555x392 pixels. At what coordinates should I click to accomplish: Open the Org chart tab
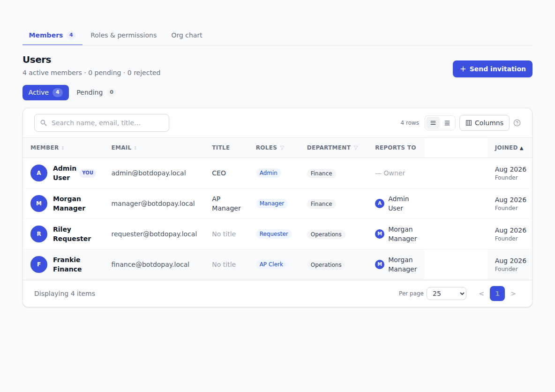coord(187,35)
